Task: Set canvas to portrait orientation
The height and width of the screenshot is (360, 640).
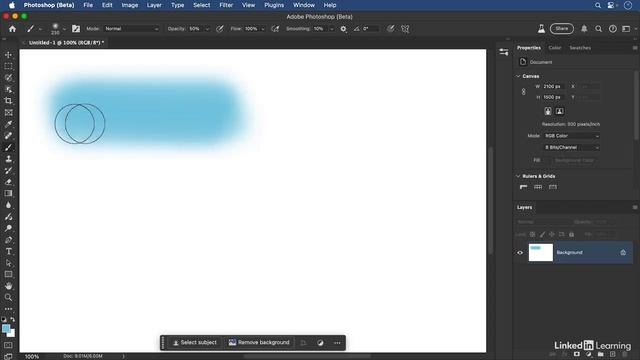Action: pos(548,111)
